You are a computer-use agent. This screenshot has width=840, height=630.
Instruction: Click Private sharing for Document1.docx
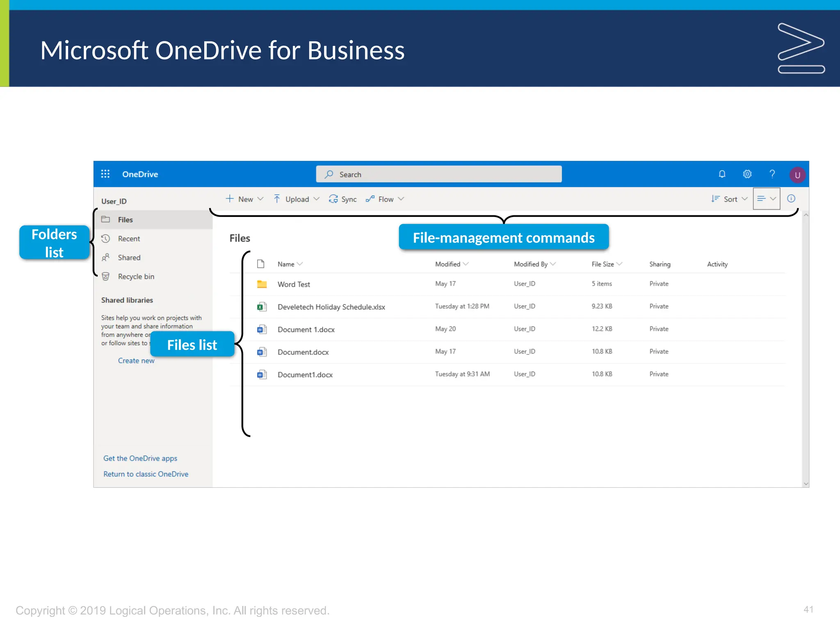click(659, 374)
